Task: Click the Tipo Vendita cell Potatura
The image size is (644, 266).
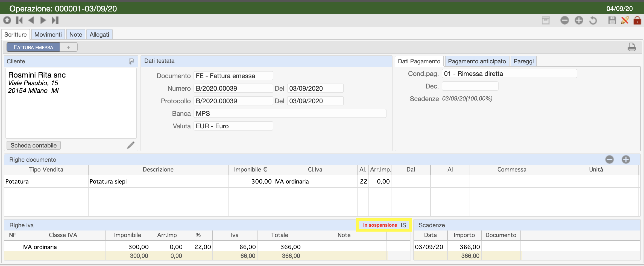Action: pyautogui.click(x=46, y=182)
